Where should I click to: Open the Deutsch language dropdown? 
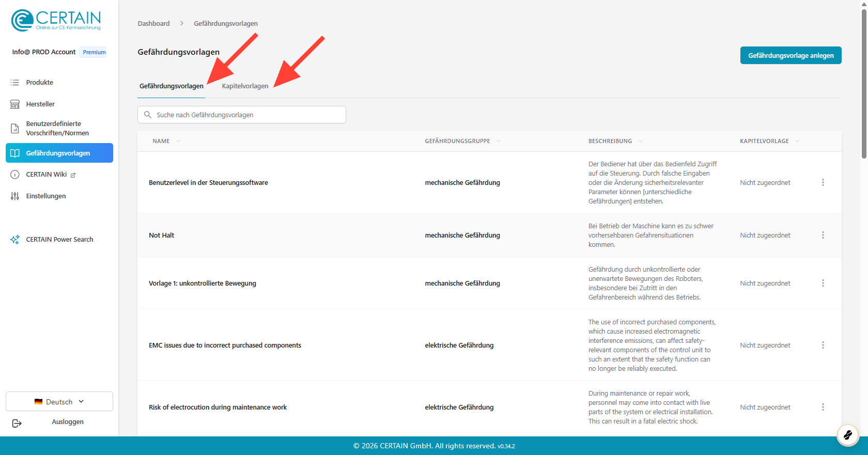pos(59,401)
